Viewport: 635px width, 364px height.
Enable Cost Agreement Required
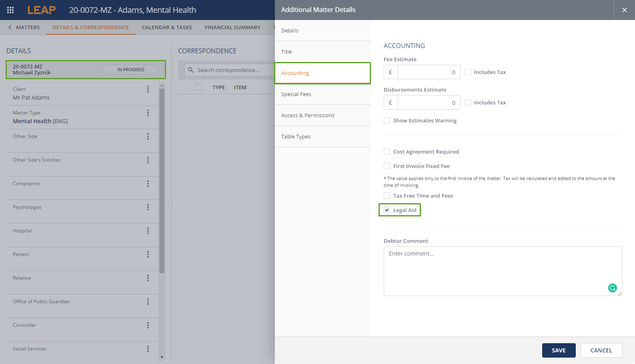click(387, 152)
